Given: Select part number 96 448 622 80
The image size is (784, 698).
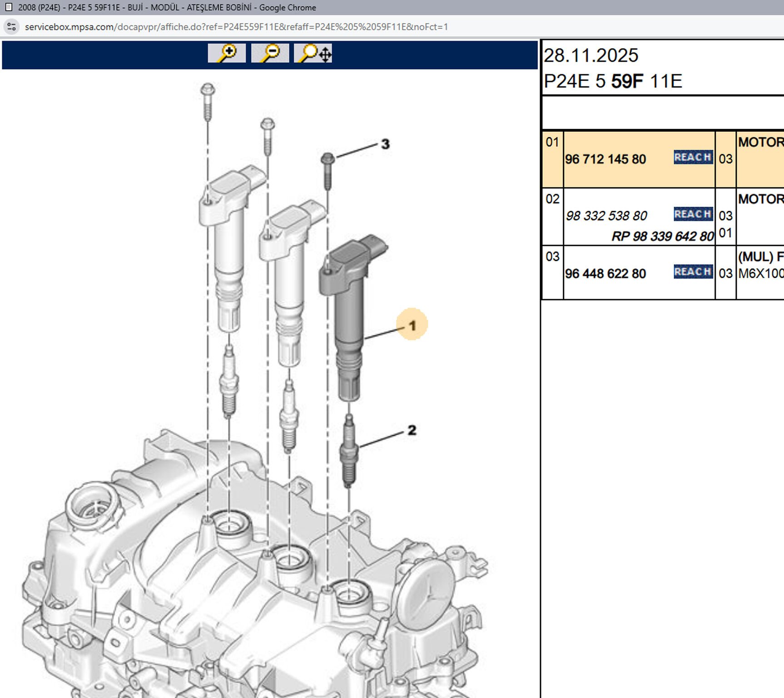Looking at the screenshot, I should [x=605, y=274].
